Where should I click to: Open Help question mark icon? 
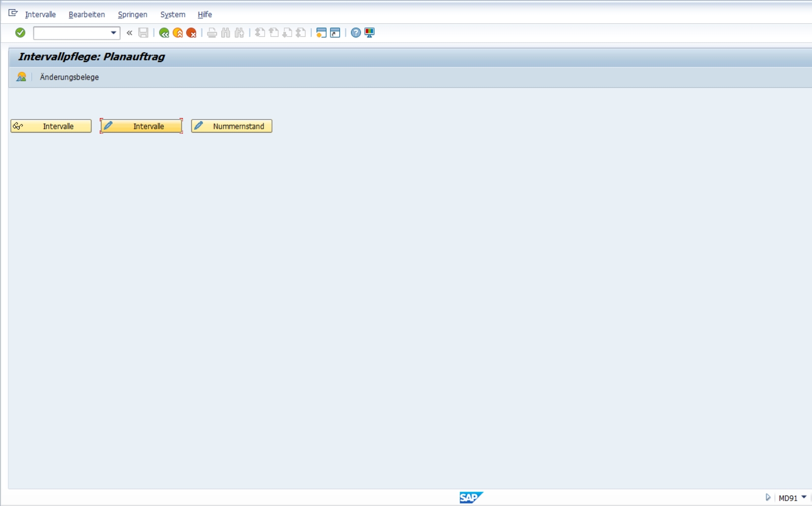coord(356,33)
